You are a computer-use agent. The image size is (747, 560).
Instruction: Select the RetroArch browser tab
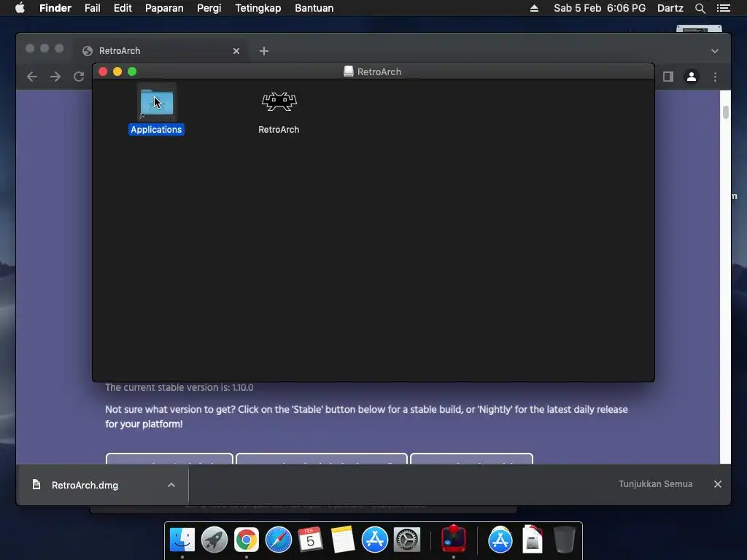161,51
